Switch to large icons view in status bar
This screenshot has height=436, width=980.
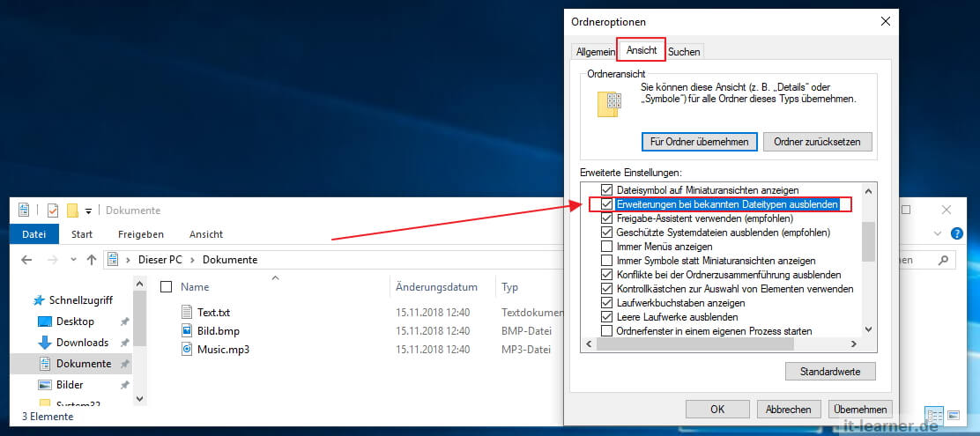pos(954,416)
